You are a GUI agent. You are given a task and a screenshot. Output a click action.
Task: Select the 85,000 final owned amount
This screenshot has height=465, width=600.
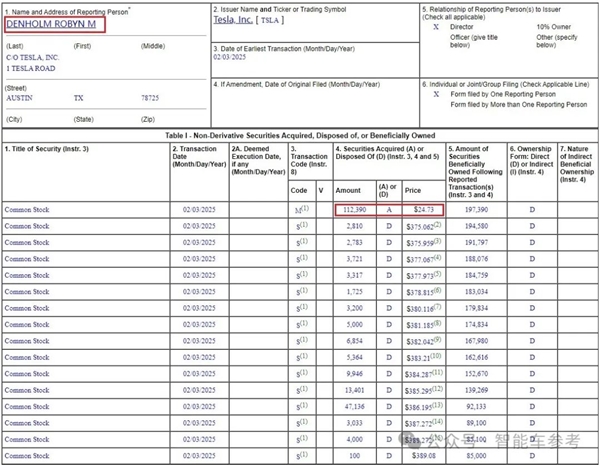click(476, 456)
